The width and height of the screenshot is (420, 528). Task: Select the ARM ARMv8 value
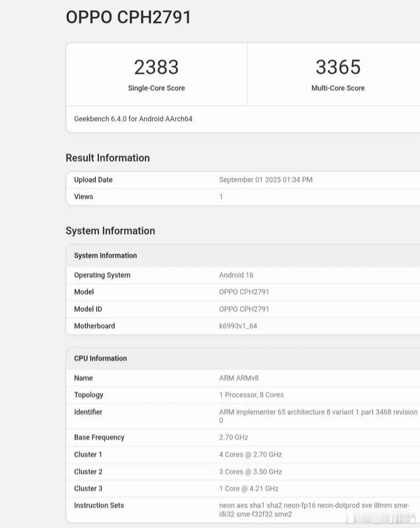(x=239, y=378)
